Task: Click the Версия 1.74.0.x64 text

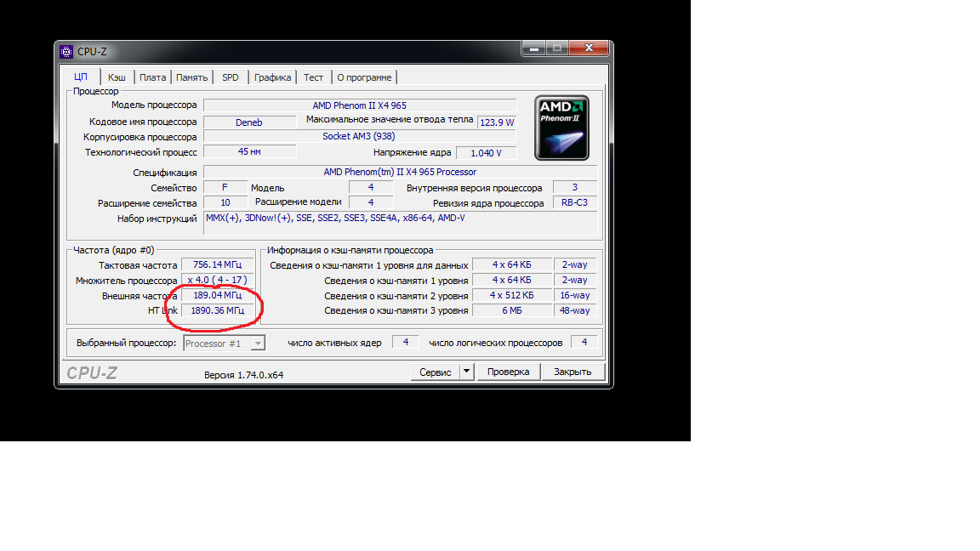Action: (244, 375)
